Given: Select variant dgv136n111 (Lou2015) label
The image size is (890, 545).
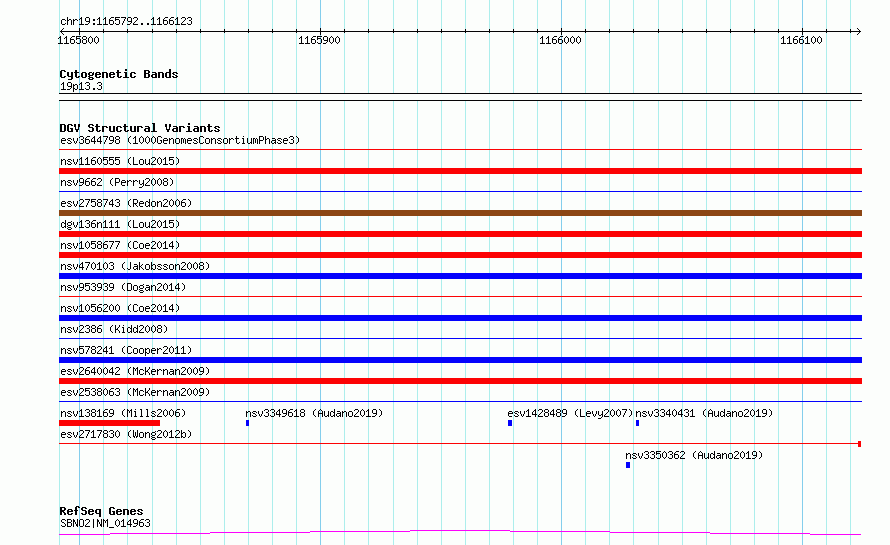Looking at the screenshot, I should 120,224.
